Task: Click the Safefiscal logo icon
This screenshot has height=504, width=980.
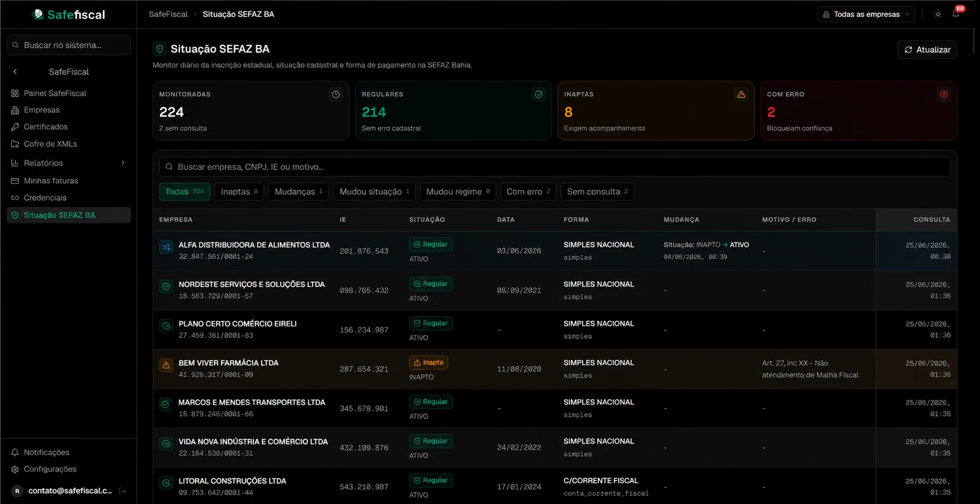Action: 38,14
